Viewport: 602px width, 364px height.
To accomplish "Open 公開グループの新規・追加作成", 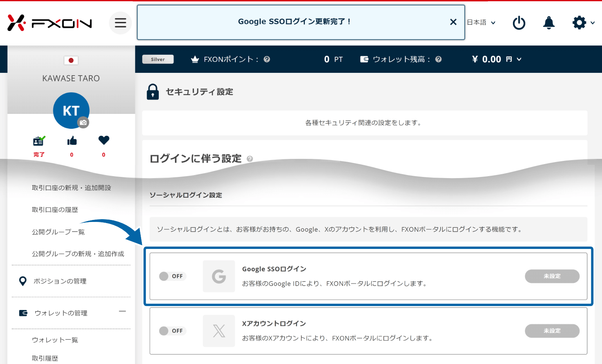I will click(x=78, y=254).
